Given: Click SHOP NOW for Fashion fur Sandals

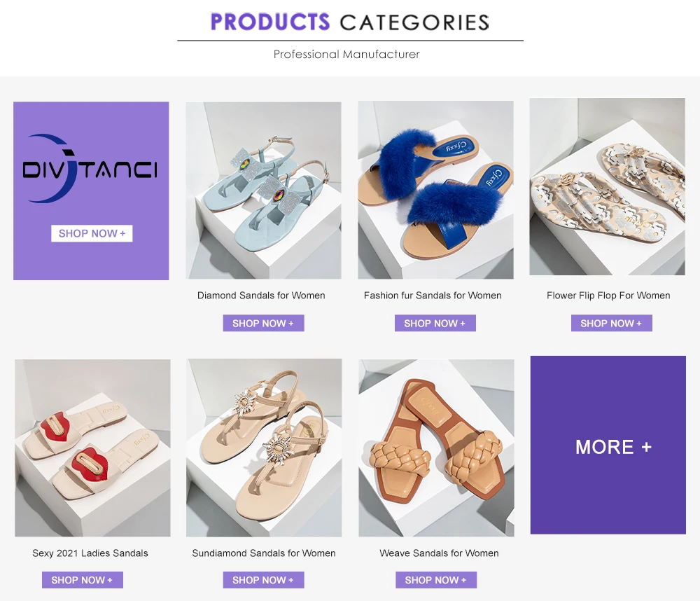Looking at the screenshot, I should click(x=435, y=323).
